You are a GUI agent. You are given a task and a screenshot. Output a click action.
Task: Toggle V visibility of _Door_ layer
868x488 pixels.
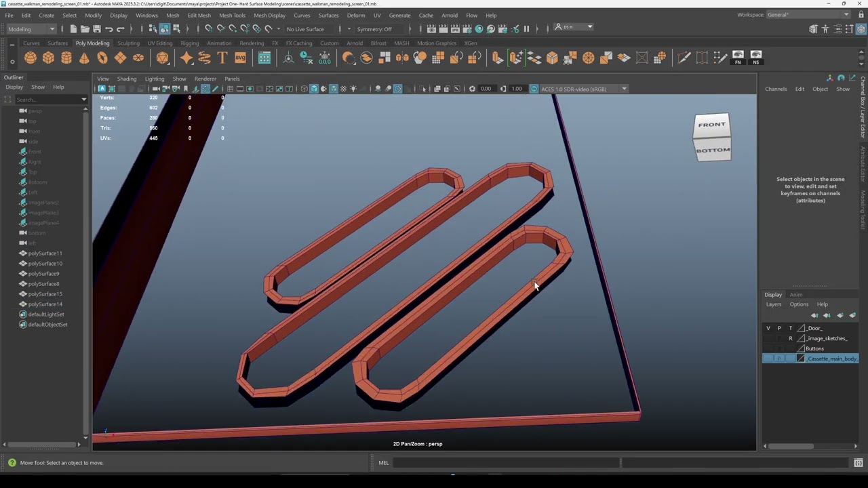[x=768, y=328]
